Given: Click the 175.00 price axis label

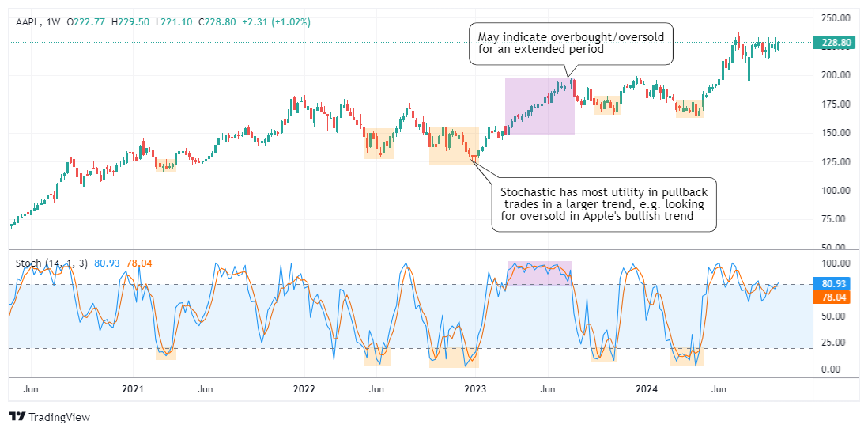Looking at the screenshot, I should click(x=836, y=104).
